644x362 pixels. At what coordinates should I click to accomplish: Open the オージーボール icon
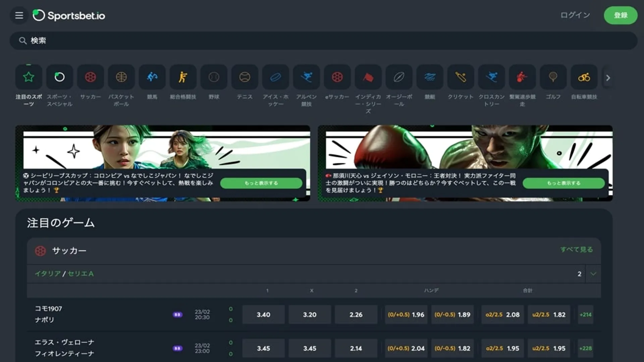[399, 77]
